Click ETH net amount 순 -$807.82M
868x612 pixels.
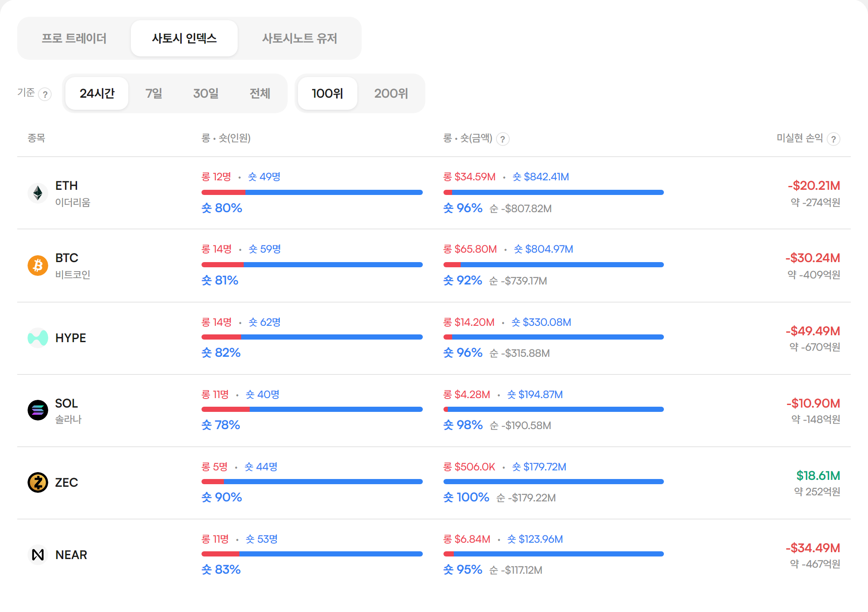pyautogui.click(x=521, y=209)
